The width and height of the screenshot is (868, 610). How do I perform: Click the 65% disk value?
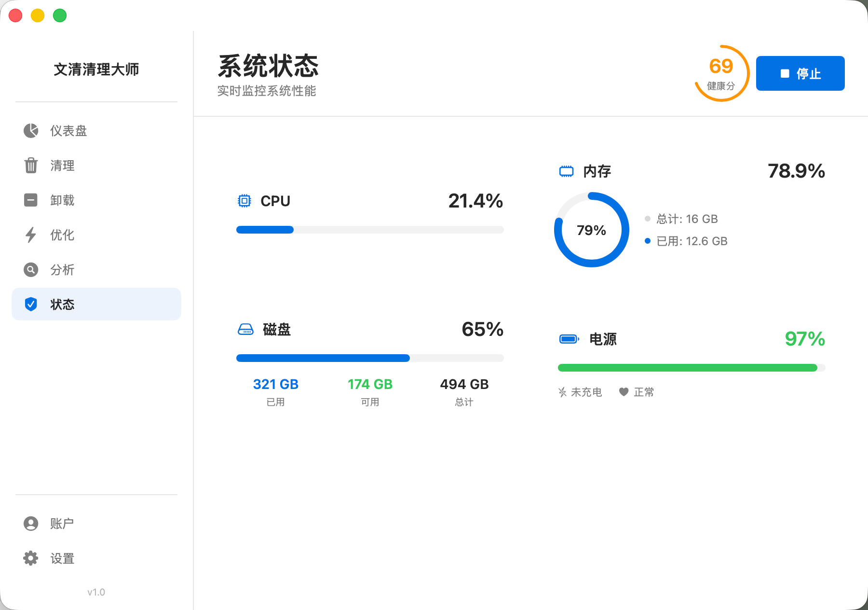482,329
